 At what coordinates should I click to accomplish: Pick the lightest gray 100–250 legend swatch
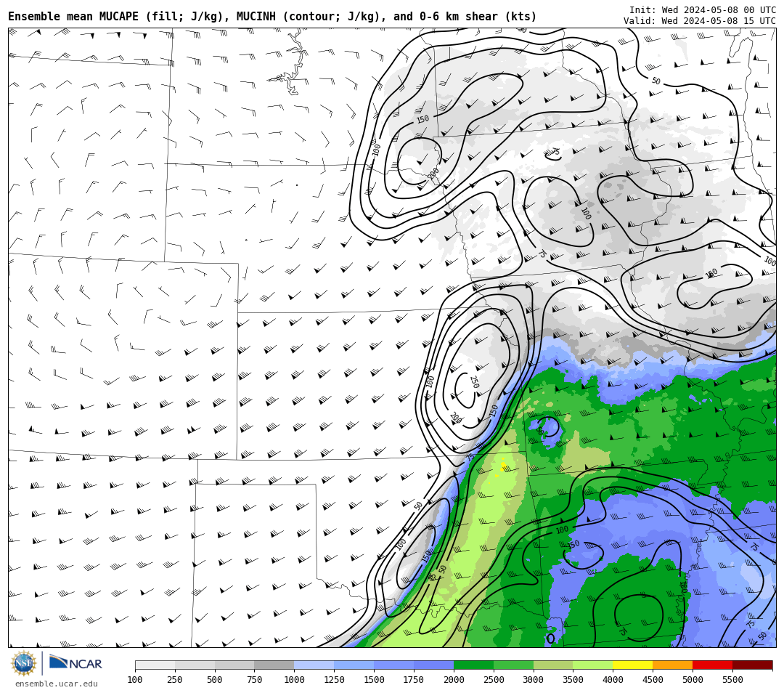coord(155,665)
